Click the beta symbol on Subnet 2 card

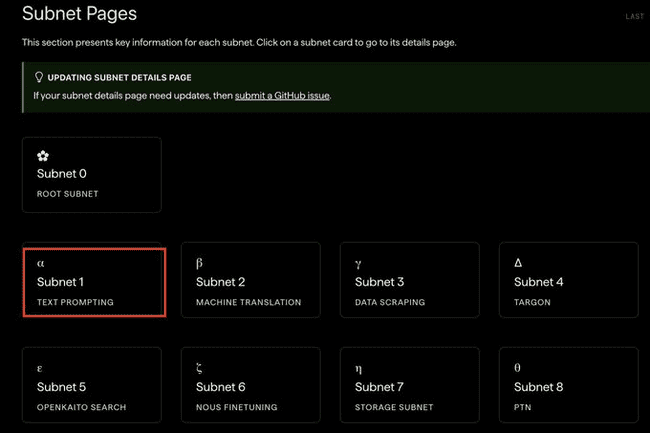(199, 263)
